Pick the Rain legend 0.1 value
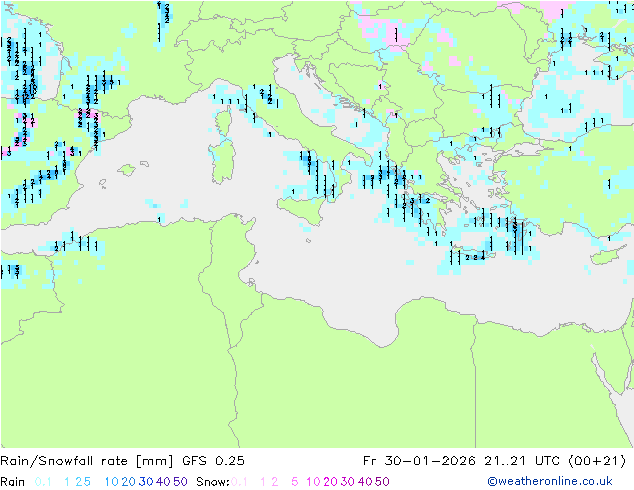Image resolution: width=634 pixels, height=490 pixels. (x=43, y=482)
